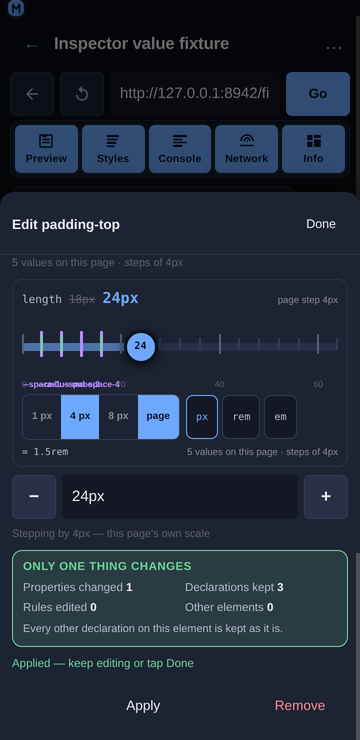Tap the back arrow beside Inspector value fixture
360x740 pixels.
point(32,45)
